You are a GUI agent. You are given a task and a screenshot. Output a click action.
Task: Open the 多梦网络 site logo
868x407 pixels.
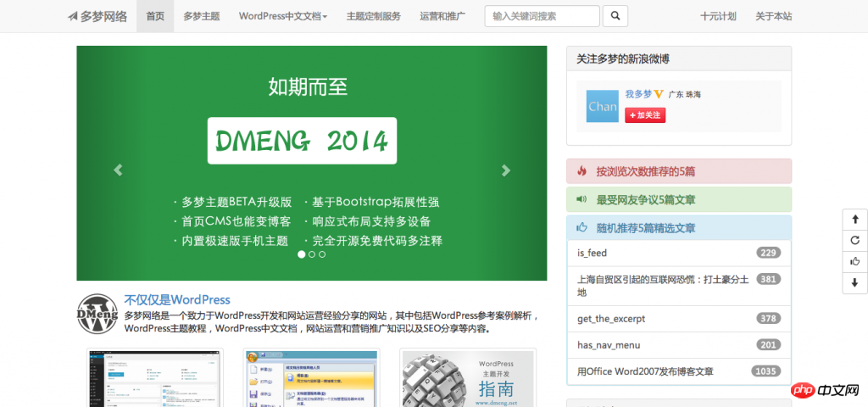pyautogui.click(x=98, y=16)
